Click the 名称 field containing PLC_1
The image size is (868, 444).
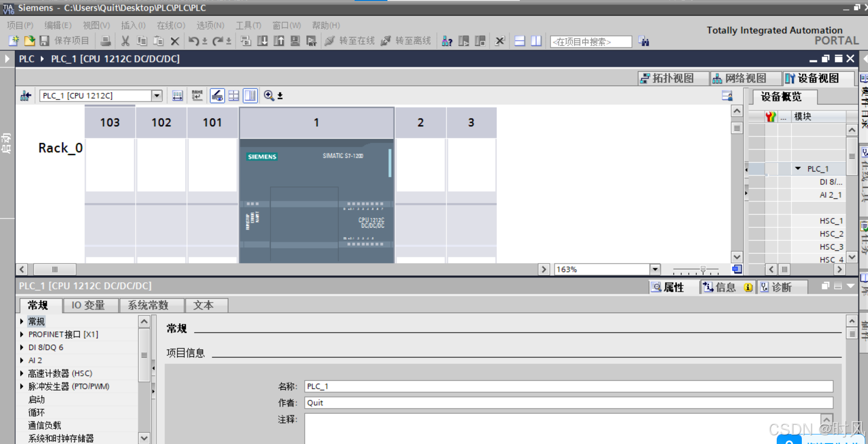pyautogui.click(x=569, y=387)
